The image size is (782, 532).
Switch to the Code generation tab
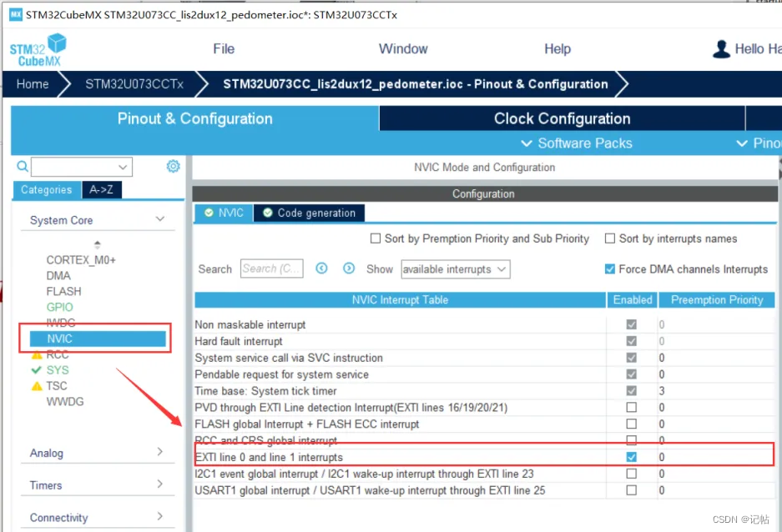tap(309, 213)
